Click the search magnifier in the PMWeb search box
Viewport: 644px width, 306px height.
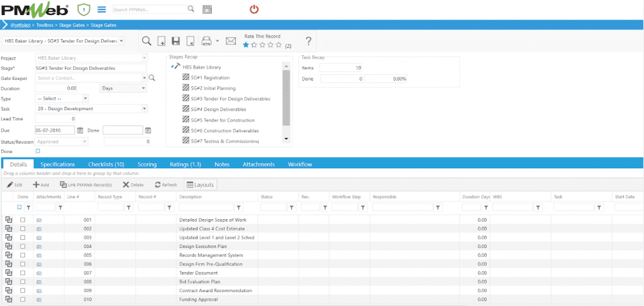coord(191,9)
